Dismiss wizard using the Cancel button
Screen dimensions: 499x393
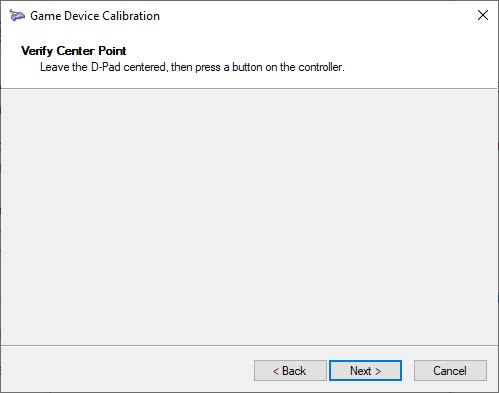coord(450,370)
